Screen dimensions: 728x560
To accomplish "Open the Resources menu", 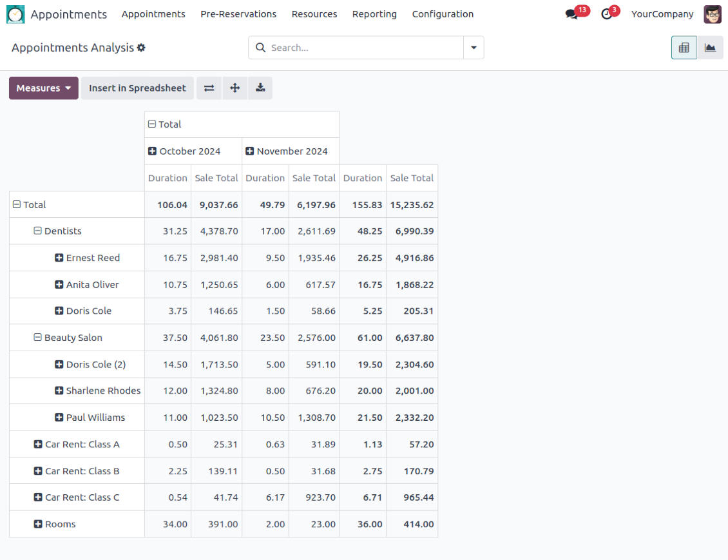I will tap(314, 14).
